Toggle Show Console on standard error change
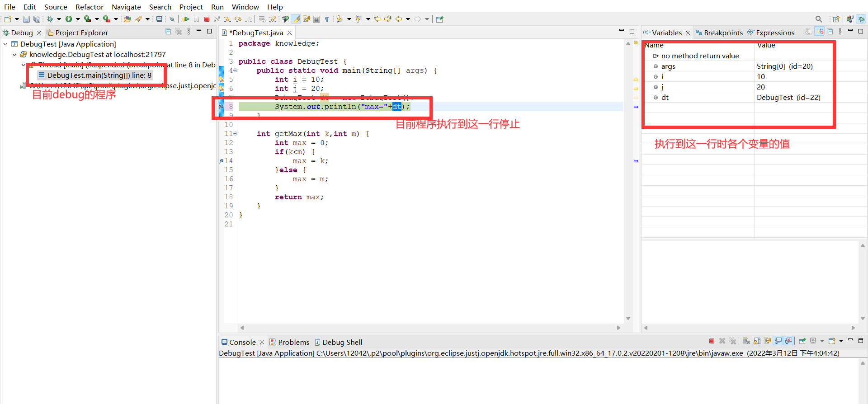The width and height of the screenshot is (868, 404). (788, 341)
